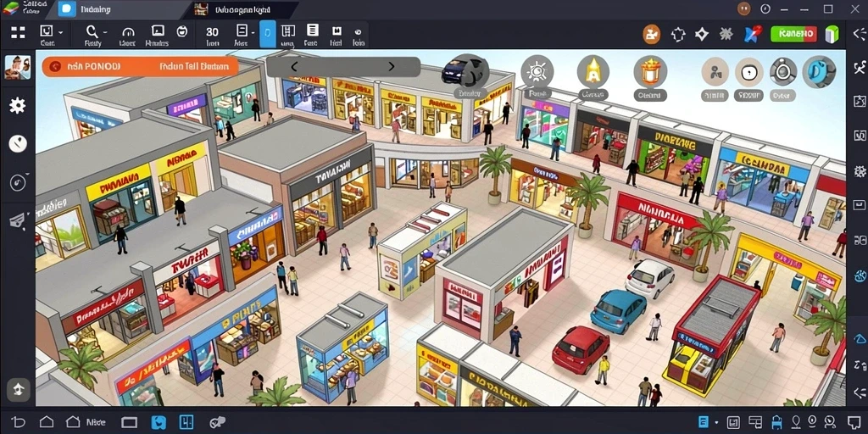Click the orange banner button in game
This screenshot has height=434, width=868.
(140, 66)
